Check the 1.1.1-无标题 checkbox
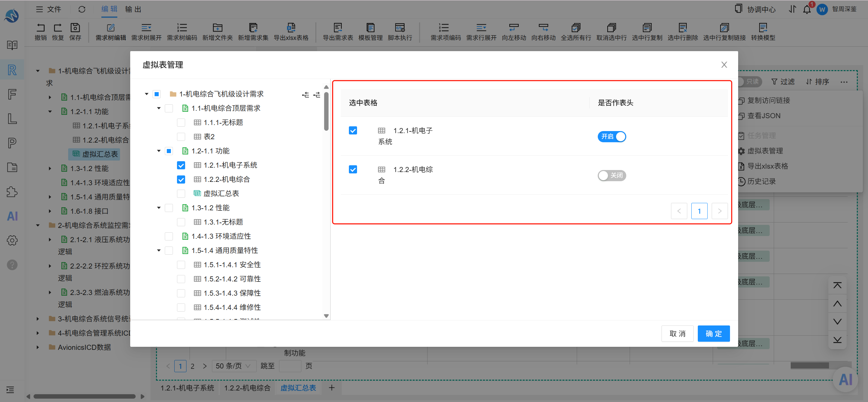The height and width of the screenshot is (402, 868). point(181,123)
